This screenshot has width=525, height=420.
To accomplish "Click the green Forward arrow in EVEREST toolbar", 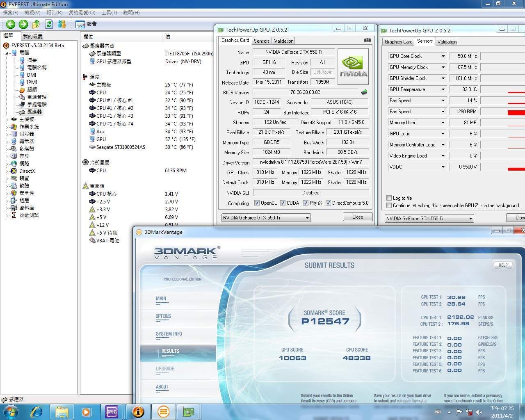I will [23, 24].
